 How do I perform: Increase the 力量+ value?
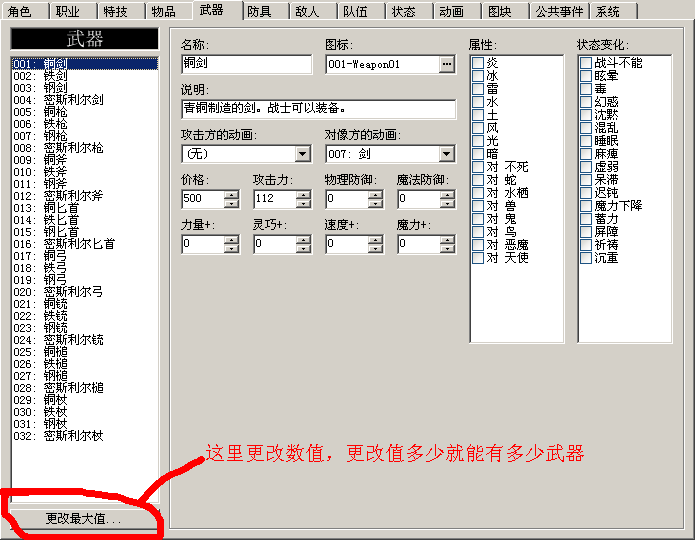point(231,240)
